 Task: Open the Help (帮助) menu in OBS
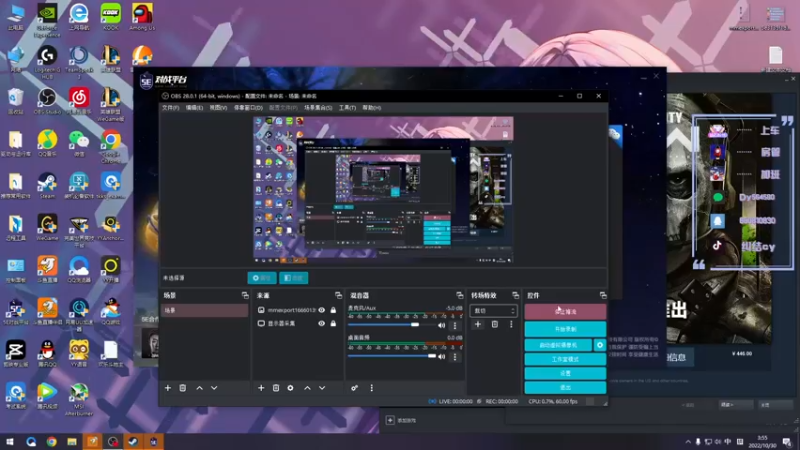coord(371,108)
